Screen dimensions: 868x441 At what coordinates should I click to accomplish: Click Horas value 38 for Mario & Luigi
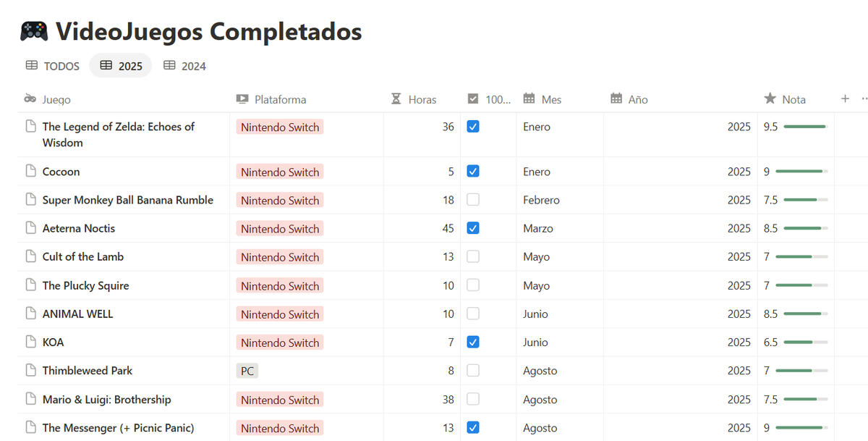(448, 399)
